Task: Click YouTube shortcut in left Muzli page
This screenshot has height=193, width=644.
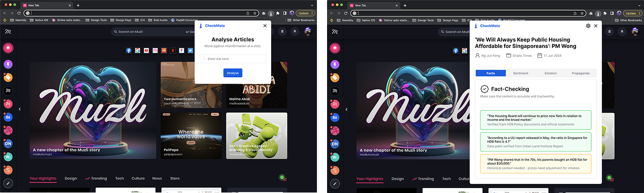Action: pos(146,50)
